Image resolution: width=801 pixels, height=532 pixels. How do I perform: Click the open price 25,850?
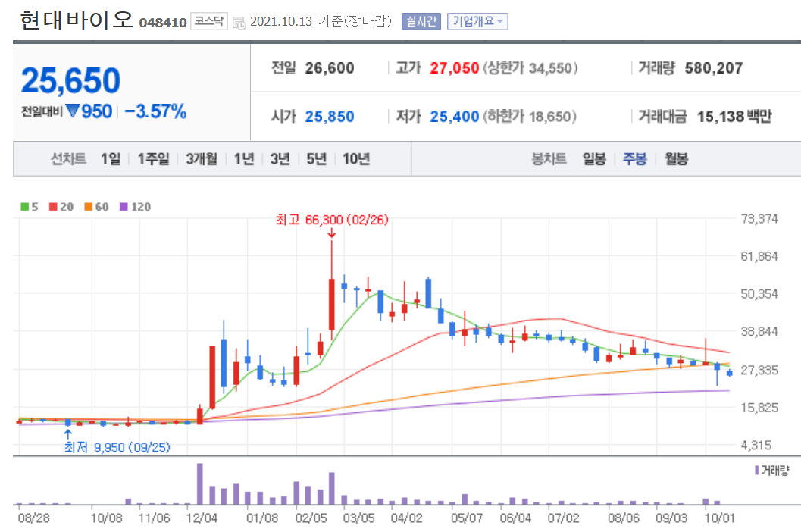[330, 117]
